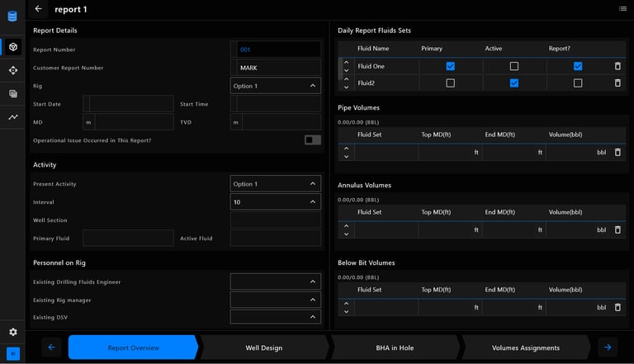Viewport: 634px width, 364px height.
Task: Open the Present Activity dropdown
Action: click(x=276, y=183)
